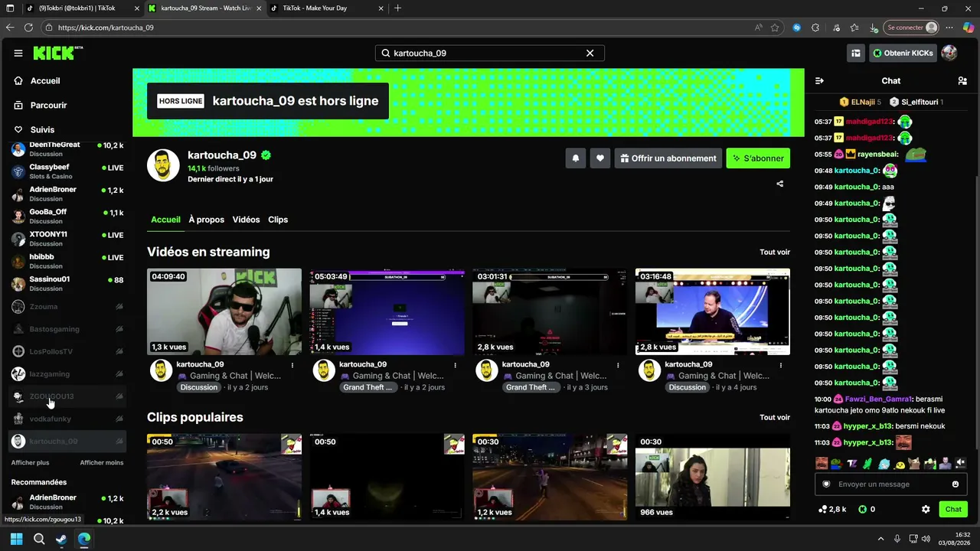Add this page to browser favorites
980x551 pixels.
[x=775, y=28]
